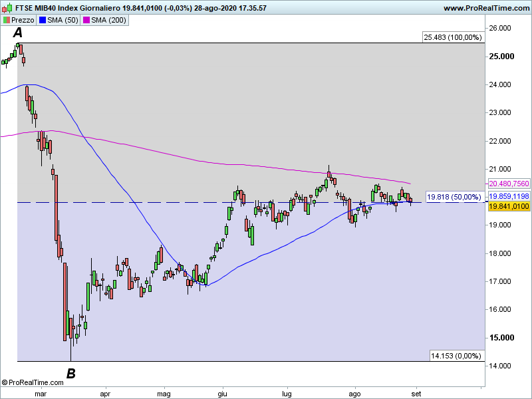Click the mag month label on time axis
Image resolution: width=532 pixels, height=399 pixels.
pyautogui.click(x=164, y=394)
